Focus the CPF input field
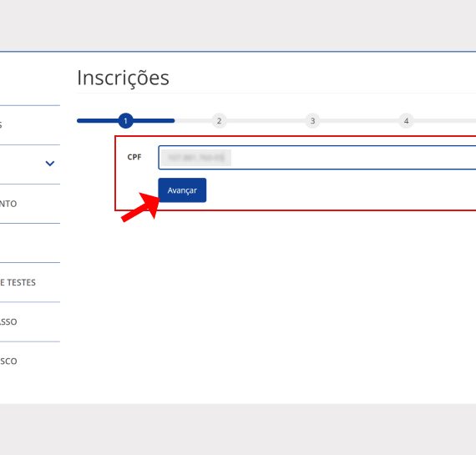This screenshot has width=476, height=455. (317, 158)
